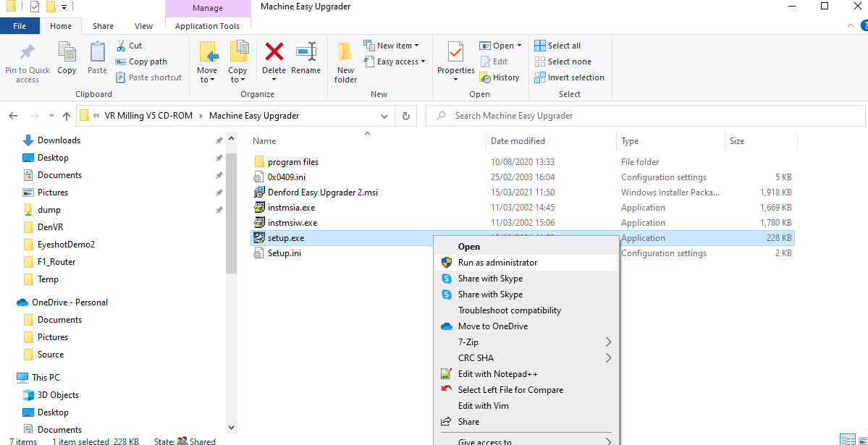Click the Up one level arrow
This screenshot has width=868, height=445.
[x=67, y=116]
